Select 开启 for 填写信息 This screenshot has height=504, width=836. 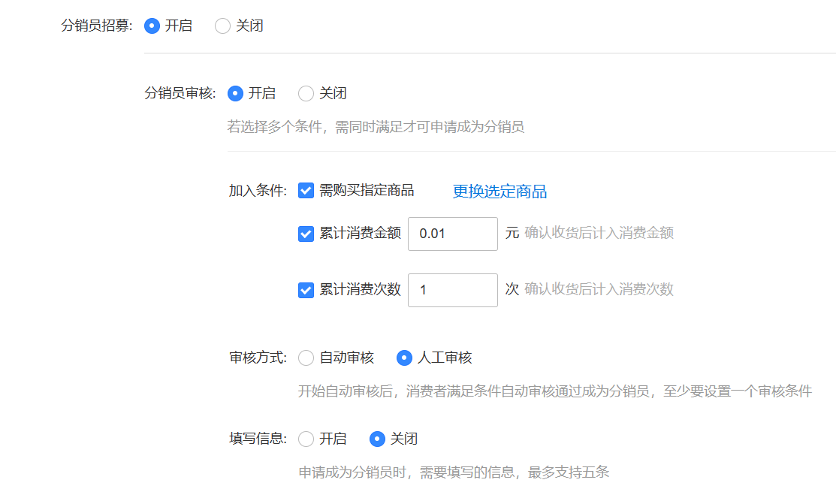click(306, 439)
